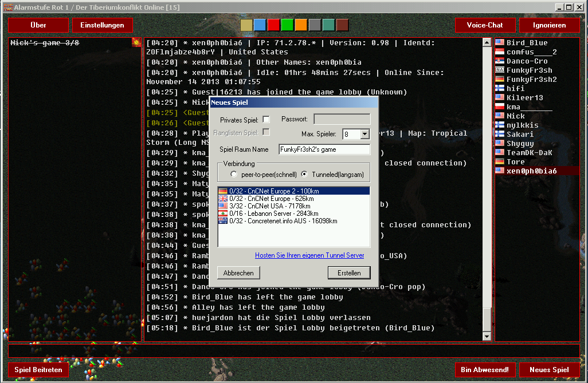Click the flag icon next to Danco-Cro
This screenshot has width=588, height=383.
tap(499, 61)
